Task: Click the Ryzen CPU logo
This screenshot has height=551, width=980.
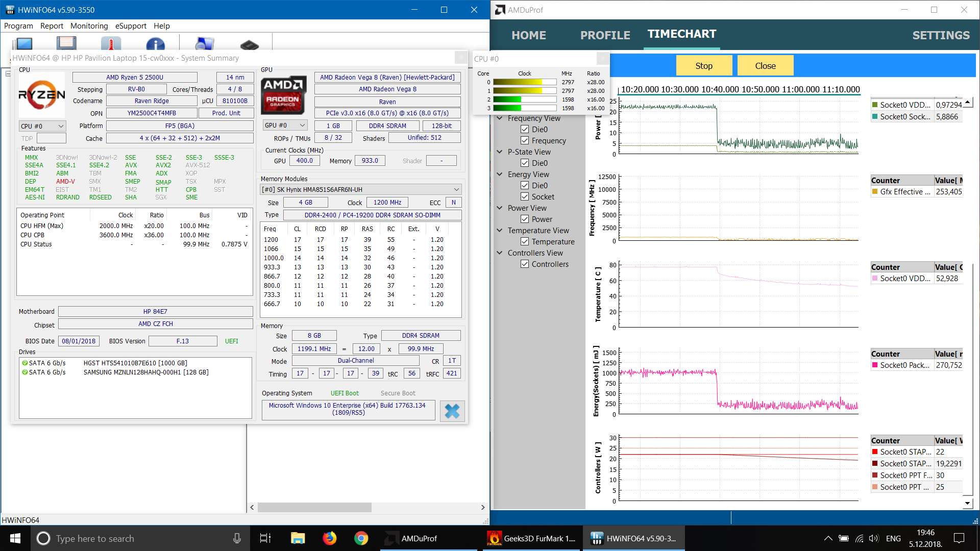Action: [42, 95]
